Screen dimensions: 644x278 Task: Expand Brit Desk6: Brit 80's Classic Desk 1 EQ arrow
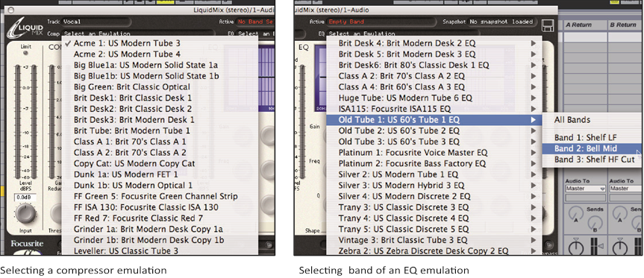533,65
